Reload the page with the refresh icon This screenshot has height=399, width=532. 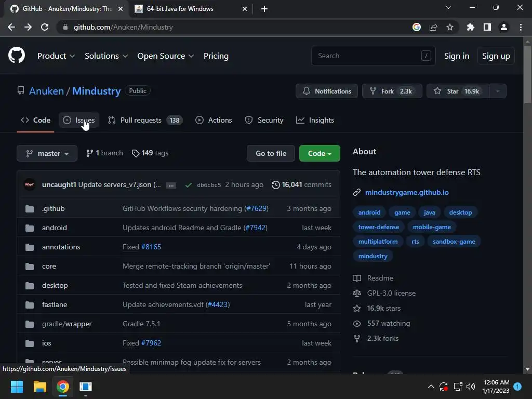click(x=45, y=27)
